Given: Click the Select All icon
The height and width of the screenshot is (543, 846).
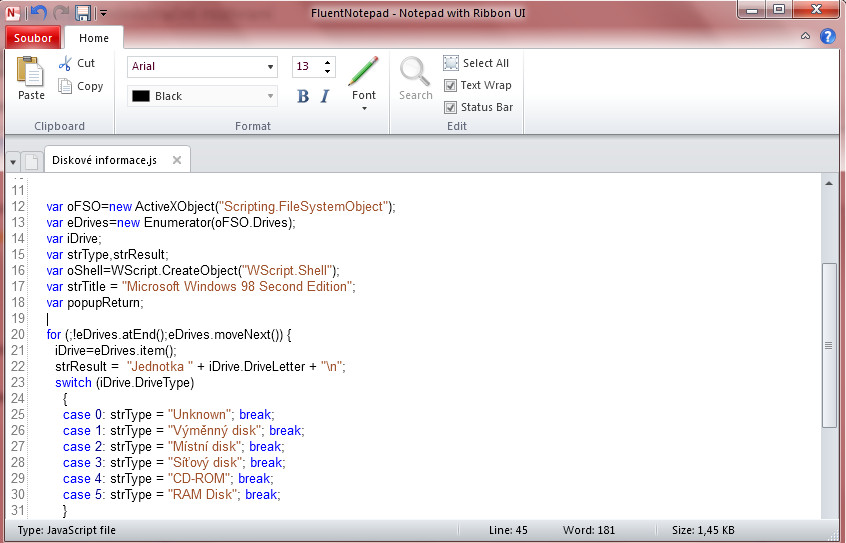Looking at the screenshot, I should point(451,63).
